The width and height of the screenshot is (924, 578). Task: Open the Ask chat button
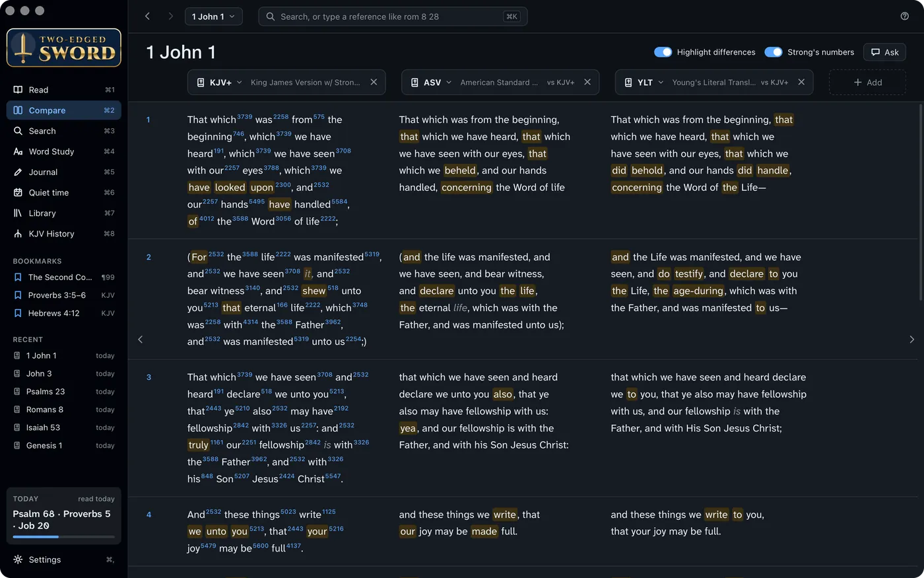pos(884,52)
